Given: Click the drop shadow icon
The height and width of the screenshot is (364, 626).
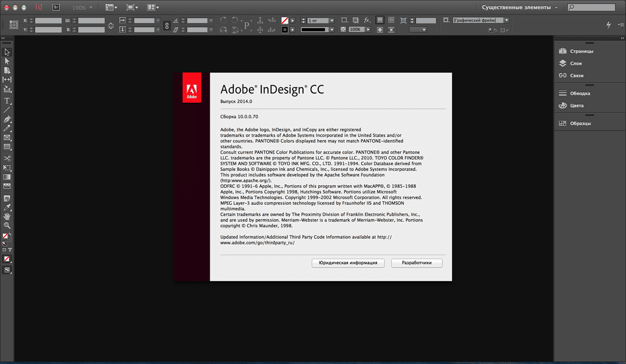Looking at the screenshot, I should tap(355, 20).
